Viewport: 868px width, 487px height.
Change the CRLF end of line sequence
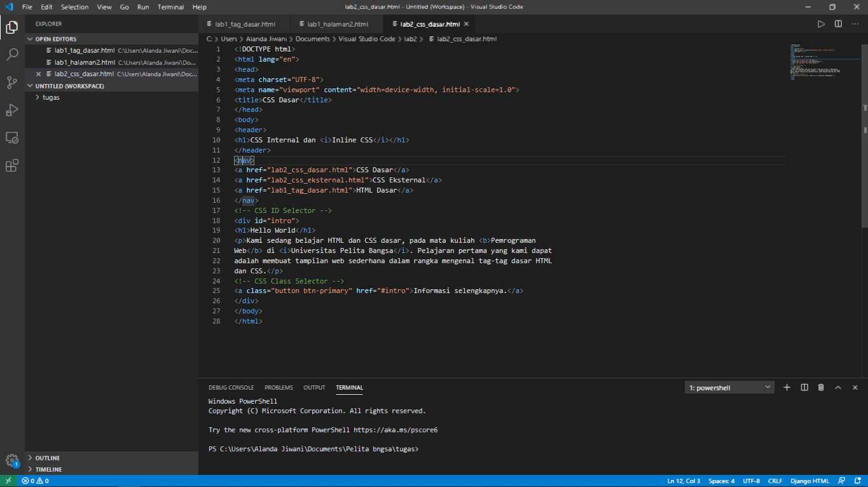[775, 481]
